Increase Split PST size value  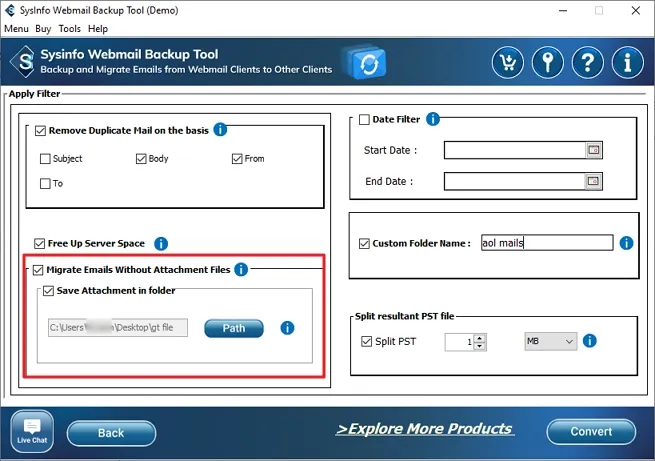480,338
